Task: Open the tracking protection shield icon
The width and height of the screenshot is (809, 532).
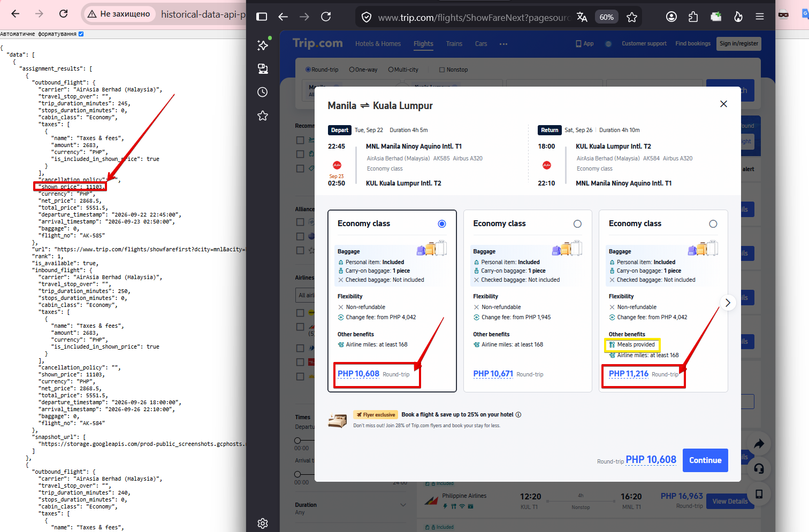Action: (367, 17)
